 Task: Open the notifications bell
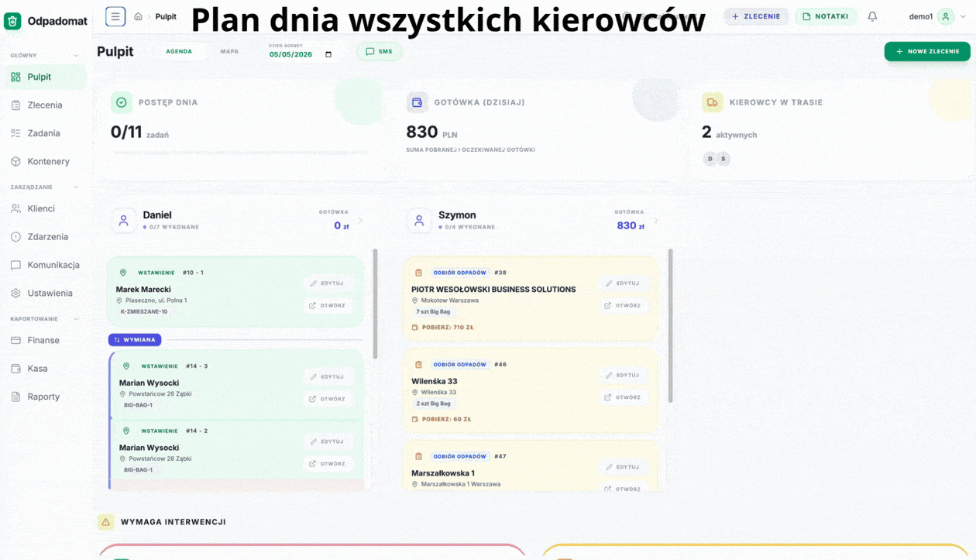[x=872, y=16]
